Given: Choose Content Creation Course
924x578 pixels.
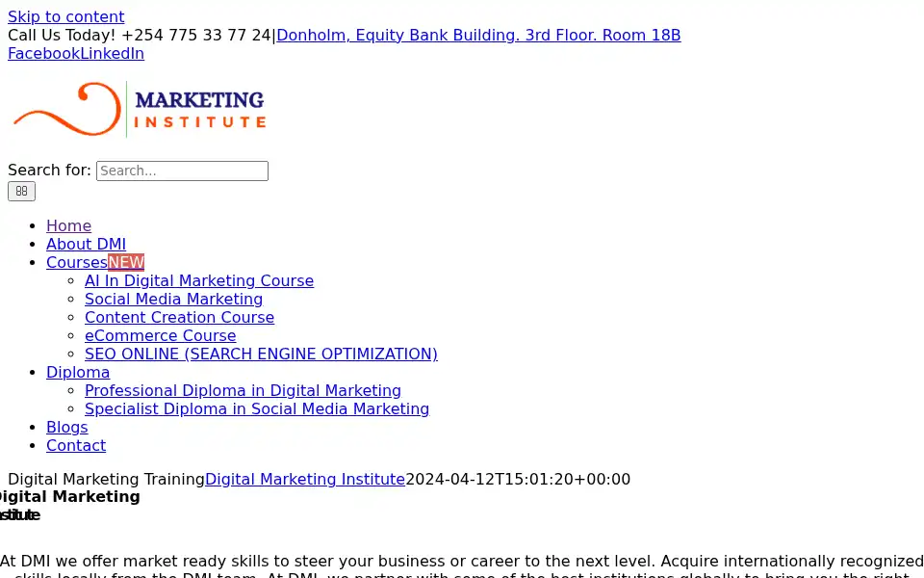Looking at the screenshot, I should [x=179, y=317].
